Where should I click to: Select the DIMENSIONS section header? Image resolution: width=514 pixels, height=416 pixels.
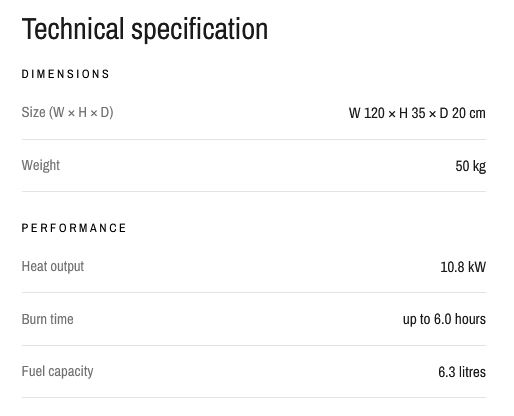66,74
